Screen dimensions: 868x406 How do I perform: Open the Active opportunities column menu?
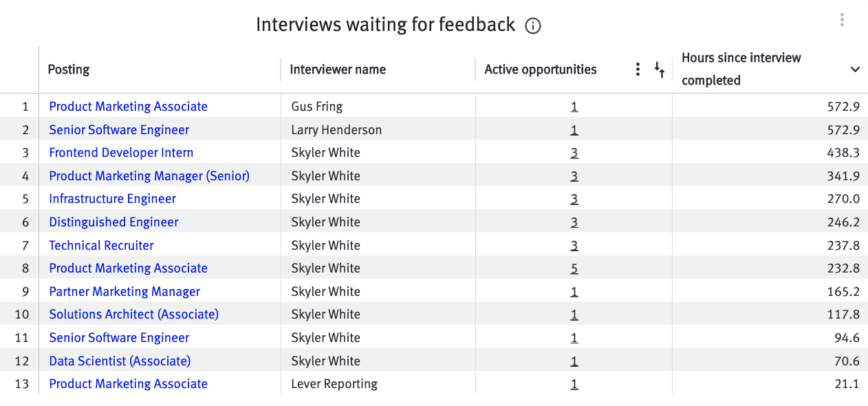(x=638, y=69)
